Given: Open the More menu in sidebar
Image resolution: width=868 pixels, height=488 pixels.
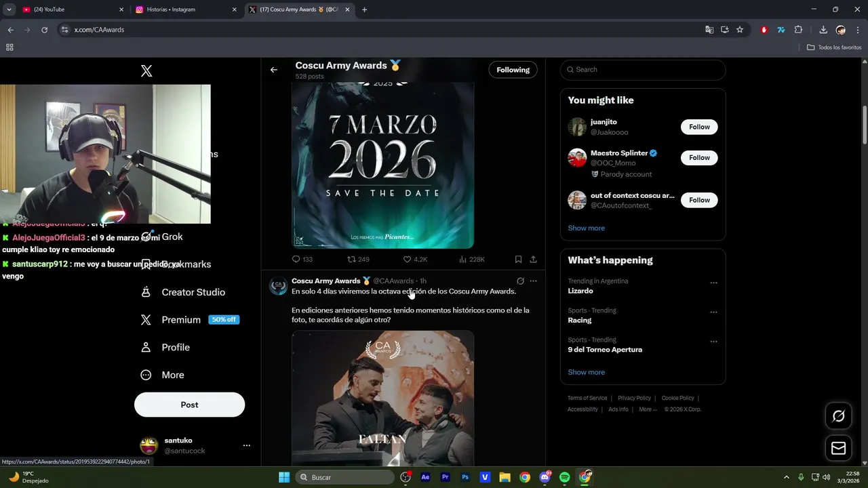Looking at the screenshot, I should tap(163, 375).
